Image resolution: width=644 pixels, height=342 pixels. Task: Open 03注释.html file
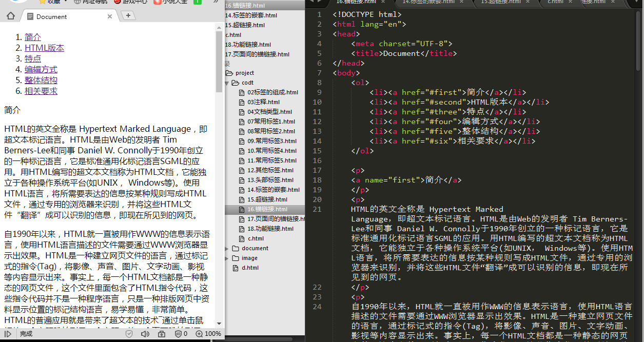pyautogui.click(x=263, y=102)
